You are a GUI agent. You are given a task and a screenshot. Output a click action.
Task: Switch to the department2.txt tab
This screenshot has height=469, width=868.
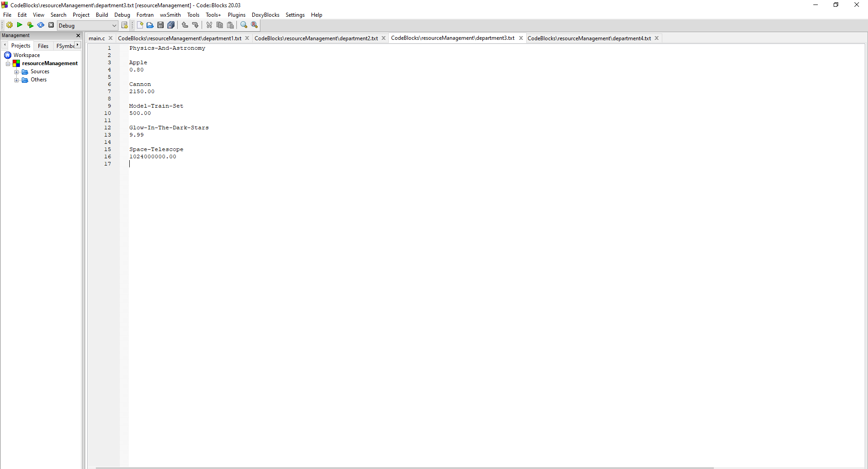316,38
